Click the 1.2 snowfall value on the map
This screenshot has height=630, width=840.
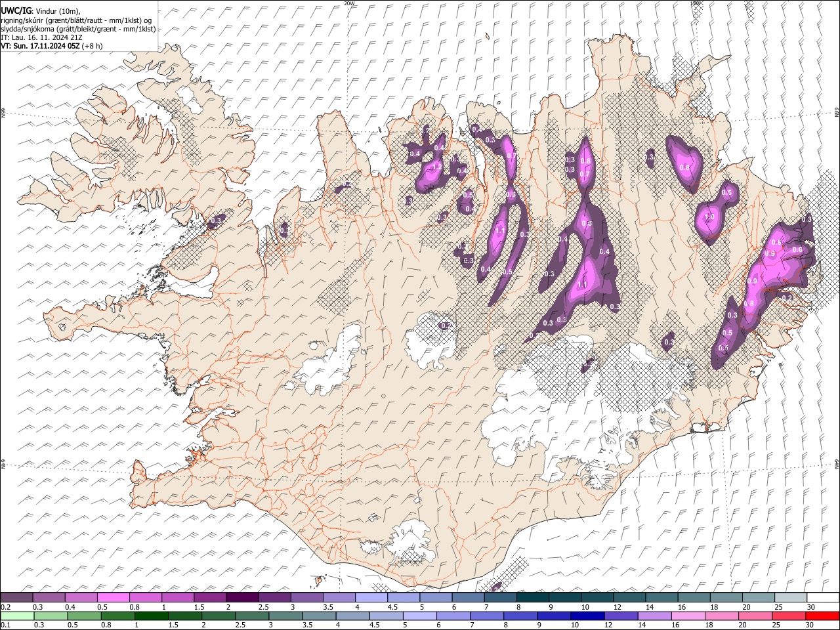pos(436,167)
